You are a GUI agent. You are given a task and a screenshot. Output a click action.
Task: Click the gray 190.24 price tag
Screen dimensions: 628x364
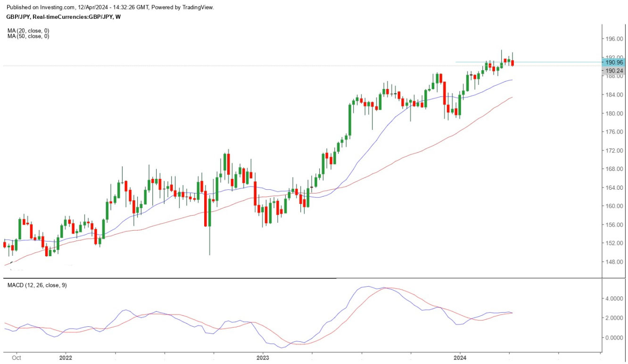(x=614, y=71)
